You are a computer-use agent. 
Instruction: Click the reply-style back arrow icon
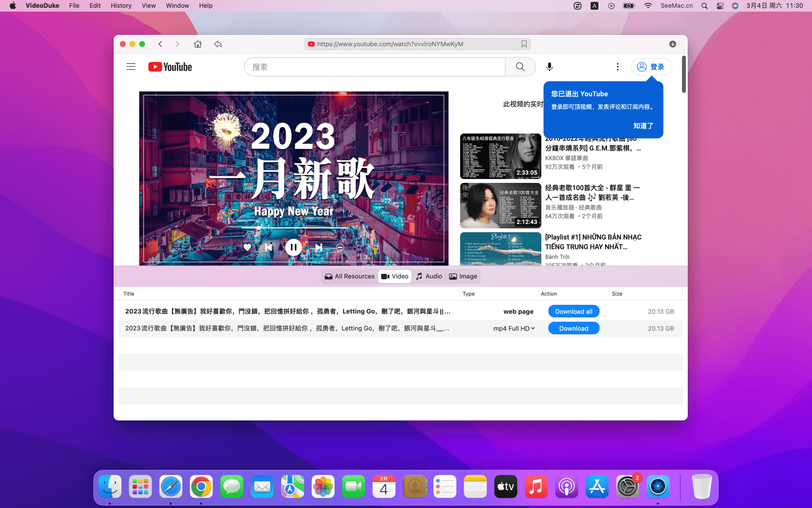[218, 44]
